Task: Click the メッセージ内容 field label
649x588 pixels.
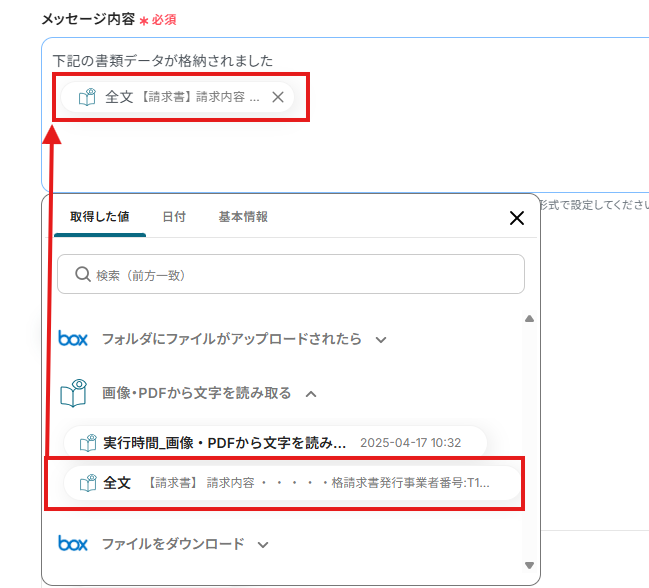Action: (88, 19)
